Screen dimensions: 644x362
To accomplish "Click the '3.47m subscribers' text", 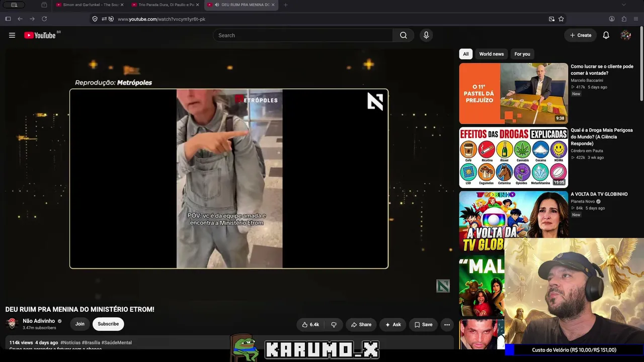I will click(x=39, y=328).
